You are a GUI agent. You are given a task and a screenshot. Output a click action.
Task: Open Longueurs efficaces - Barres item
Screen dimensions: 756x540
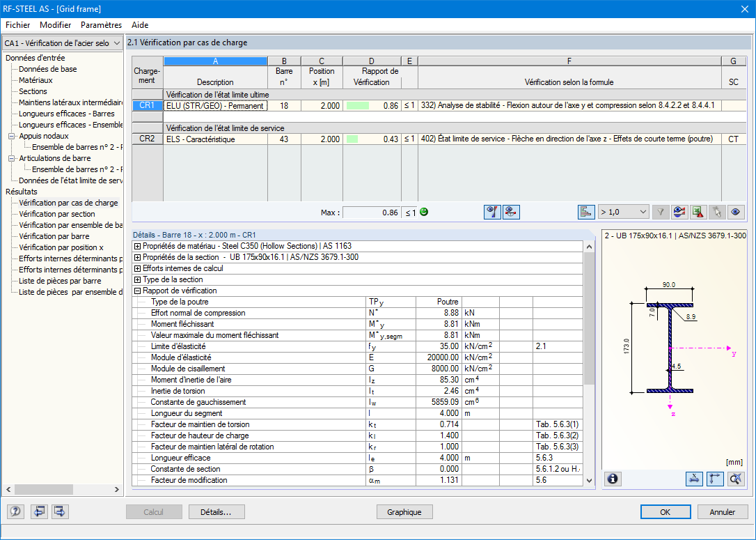(67, 114)
